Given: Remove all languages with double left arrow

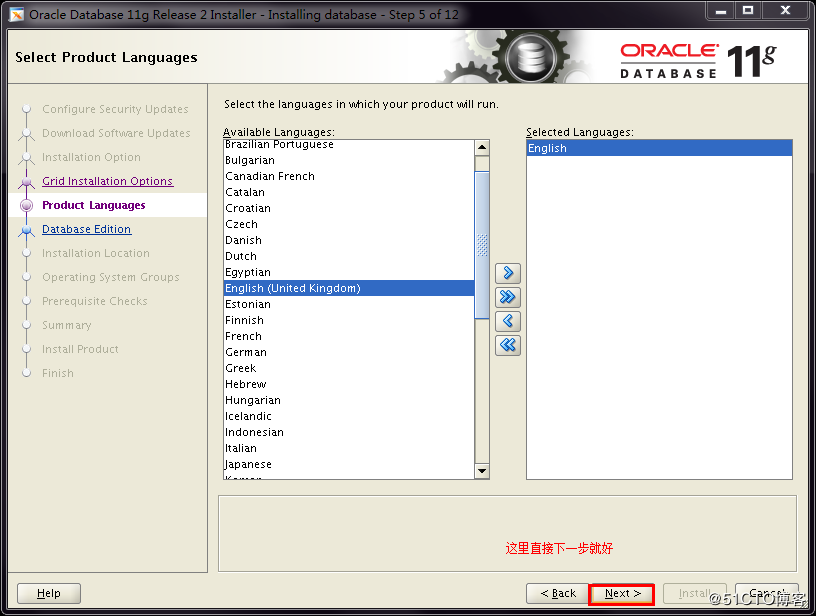Looking at the screenshot, I should [508, 344].
